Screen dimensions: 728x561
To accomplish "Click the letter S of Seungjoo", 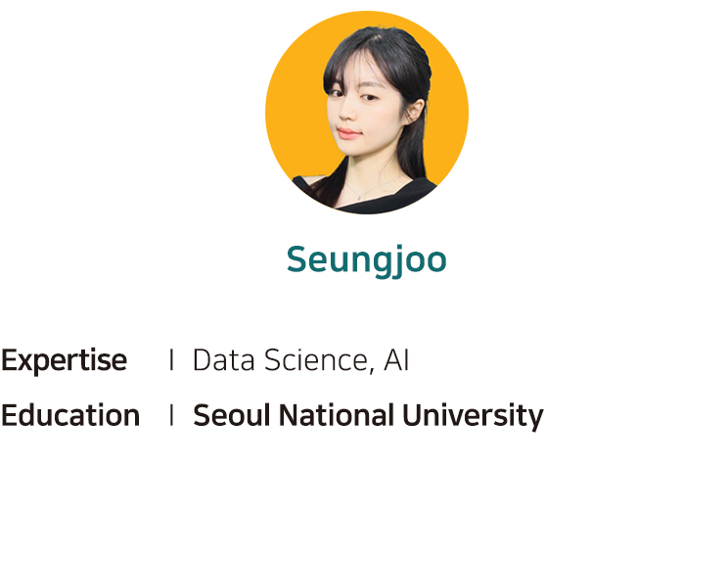I will point(297,259).
